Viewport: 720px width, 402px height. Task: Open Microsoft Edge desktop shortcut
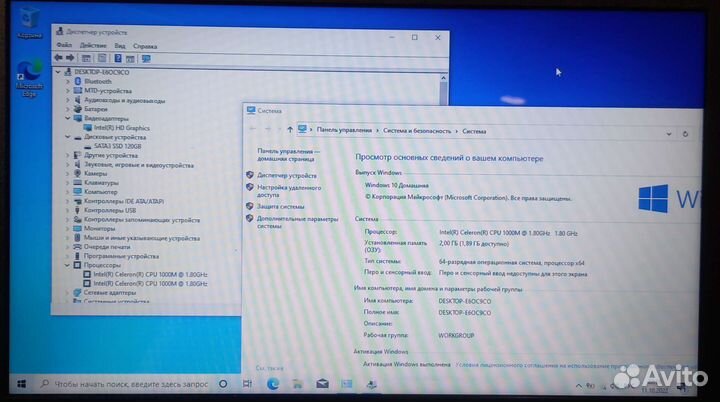coord(29,78)
